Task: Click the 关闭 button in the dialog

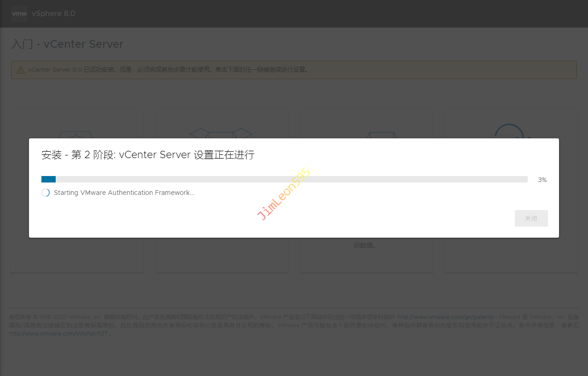Action: click(531, 218)
